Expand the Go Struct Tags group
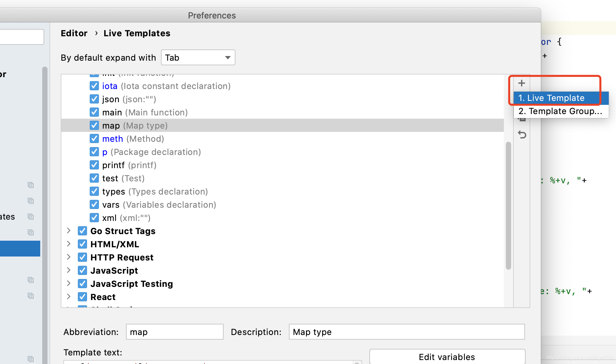The image size is (616, 364). pos(69,230)
